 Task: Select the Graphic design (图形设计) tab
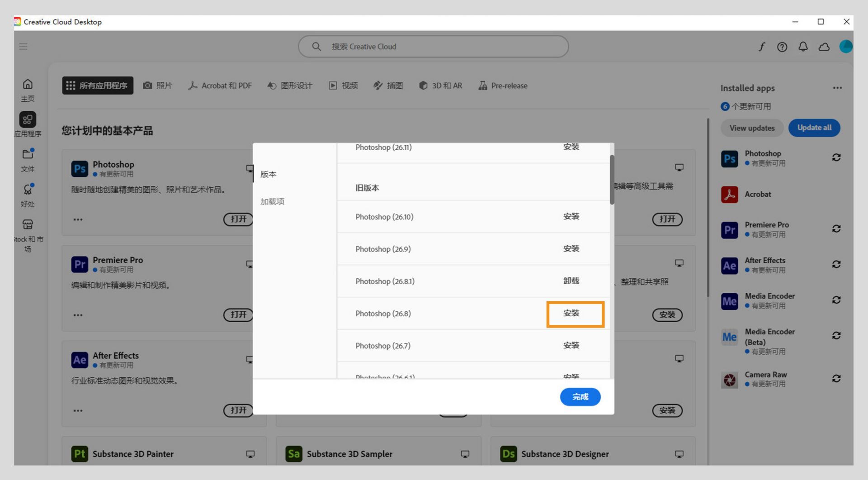pos(290,86)
